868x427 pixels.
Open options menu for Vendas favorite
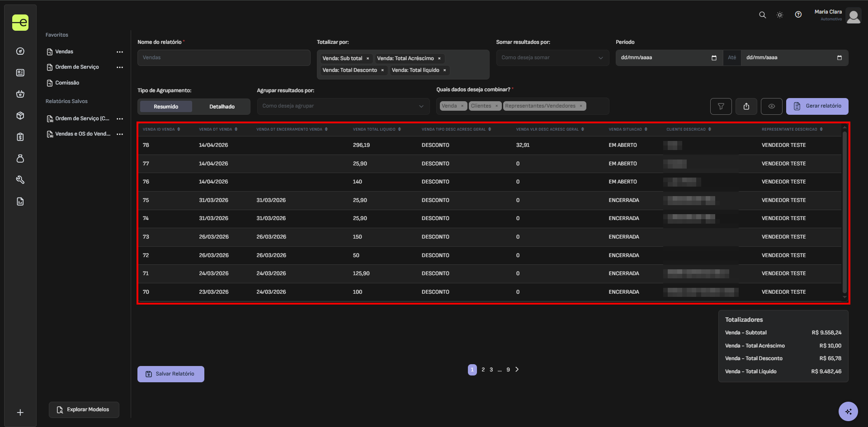[120, 52]
